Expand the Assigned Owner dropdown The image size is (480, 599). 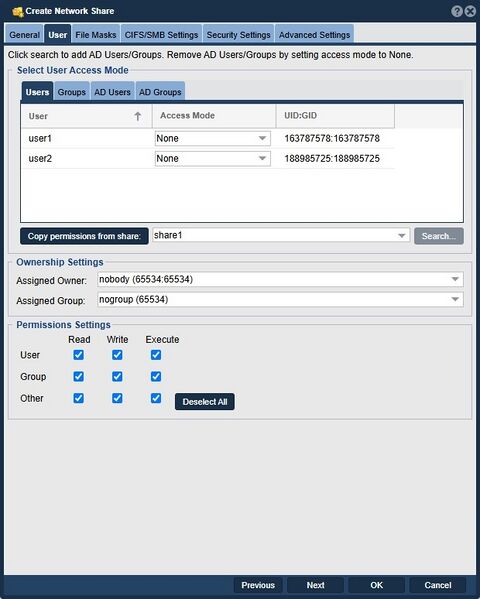(280, 279)
